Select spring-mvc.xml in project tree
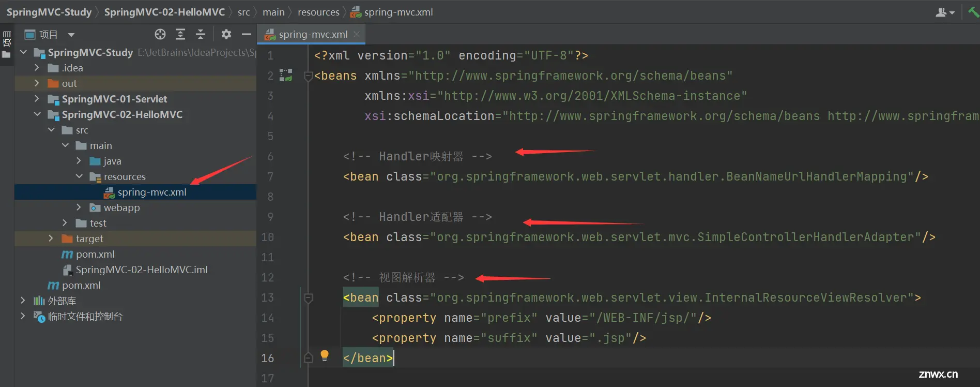This screenshot has height=387, width=980. click(x=135, y=192)
